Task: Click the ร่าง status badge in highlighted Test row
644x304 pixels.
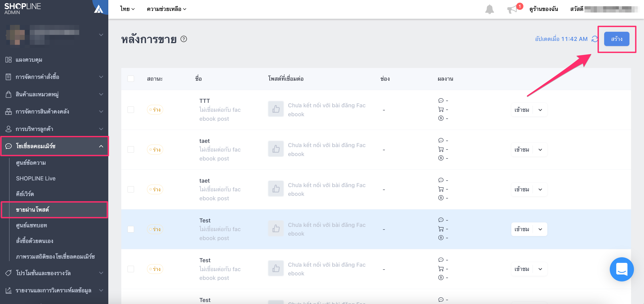Action: pyautogui.click(x=155, y=229)
